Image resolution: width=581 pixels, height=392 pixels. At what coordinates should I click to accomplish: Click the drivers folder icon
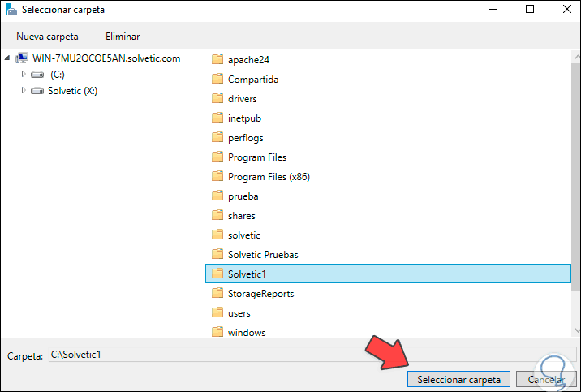217,98
